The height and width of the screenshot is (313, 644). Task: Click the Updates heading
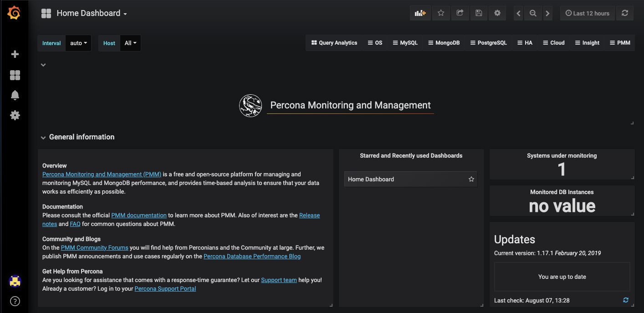[x=515, y=240]
